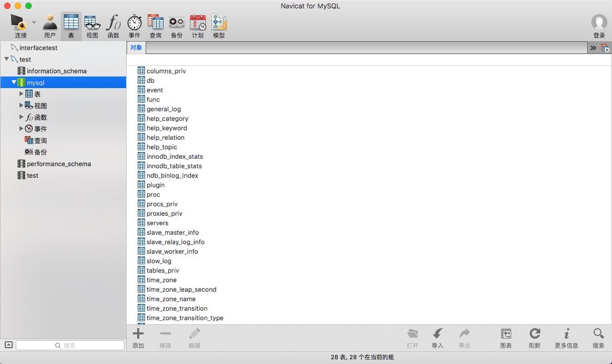The height and width of the screenshot is (364, 612).
Task: Select the time_zone_transition_type table
Action: click(185, 318)
